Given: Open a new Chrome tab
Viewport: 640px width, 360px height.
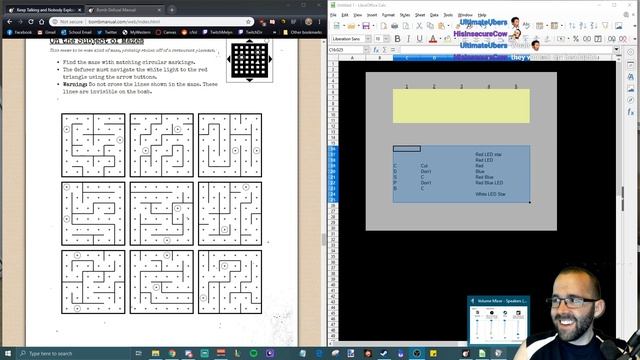Looking at the screenshot, I should [x=172, y=9].
